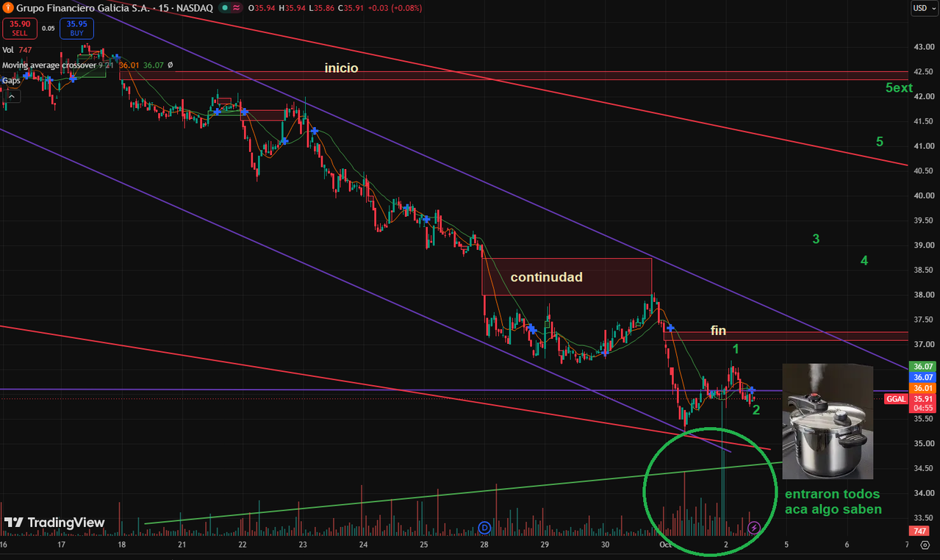Screen dimensions: 940x560
Task: Click the 04:55 bar countdown label
Action: coord(922,406)
